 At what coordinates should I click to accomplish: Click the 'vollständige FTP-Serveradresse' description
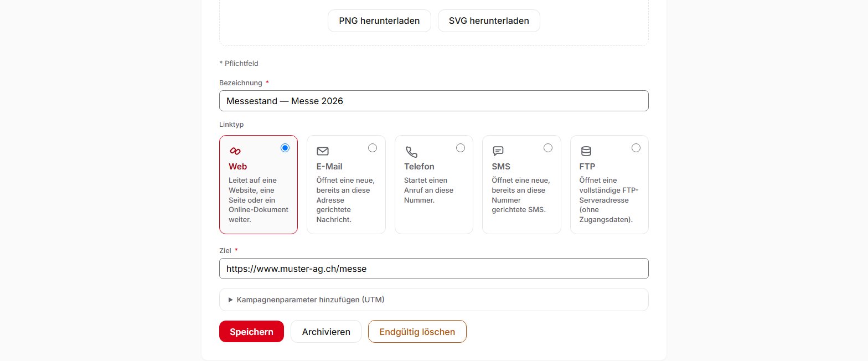pos(609,200)
